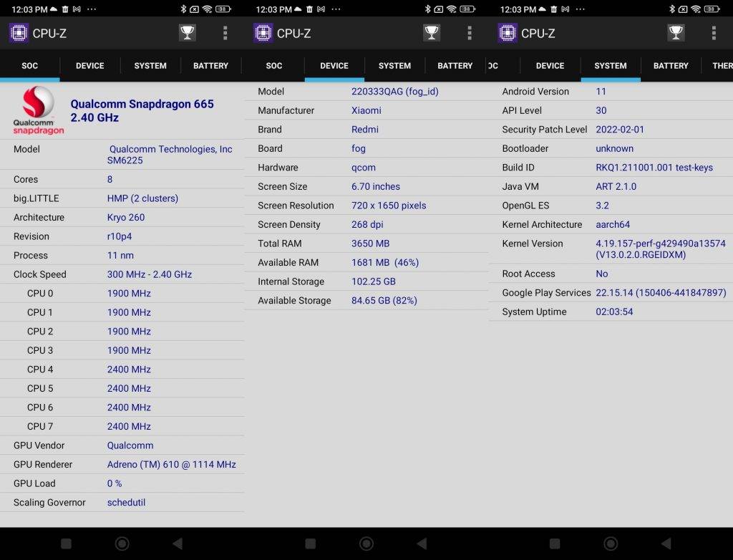Tap the back triangle in the middle screen
Image resolution: width=733 pixels, height=560 pixels.
(422, 544)
